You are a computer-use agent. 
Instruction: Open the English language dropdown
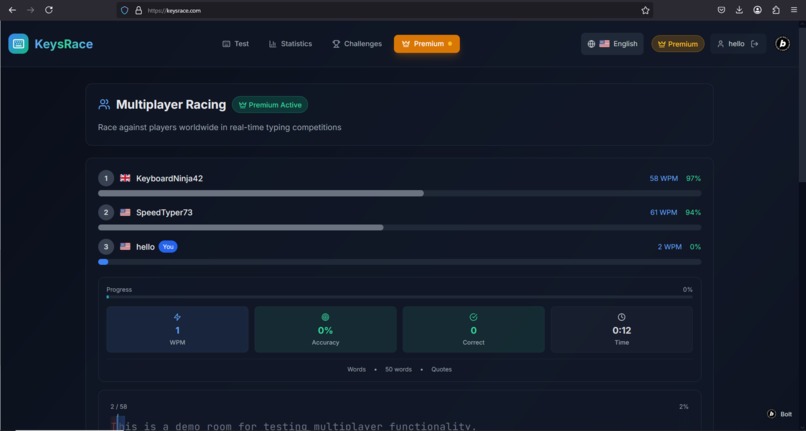point(612,44)
